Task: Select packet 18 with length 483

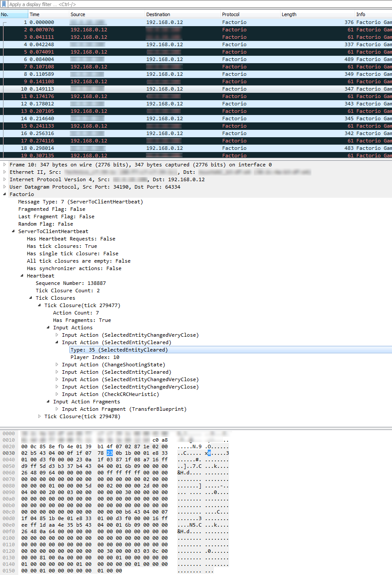Action: click(x=196, y=148)
